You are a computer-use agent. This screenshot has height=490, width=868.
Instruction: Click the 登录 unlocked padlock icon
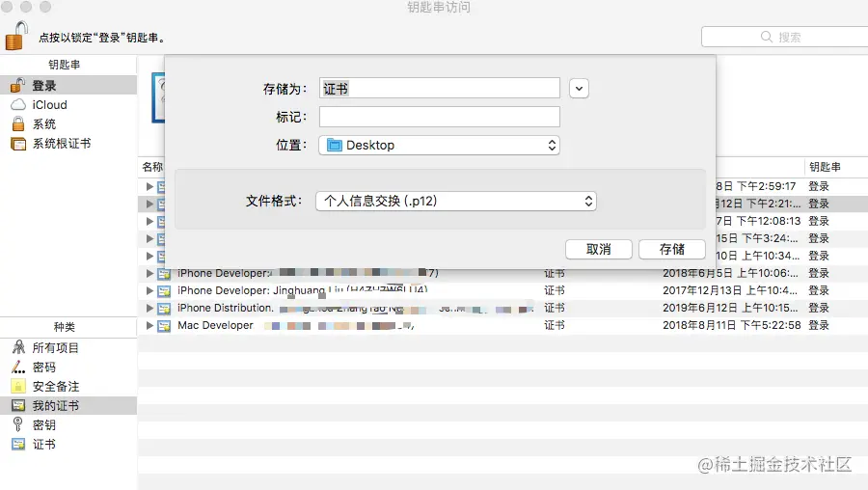(18, 85)
